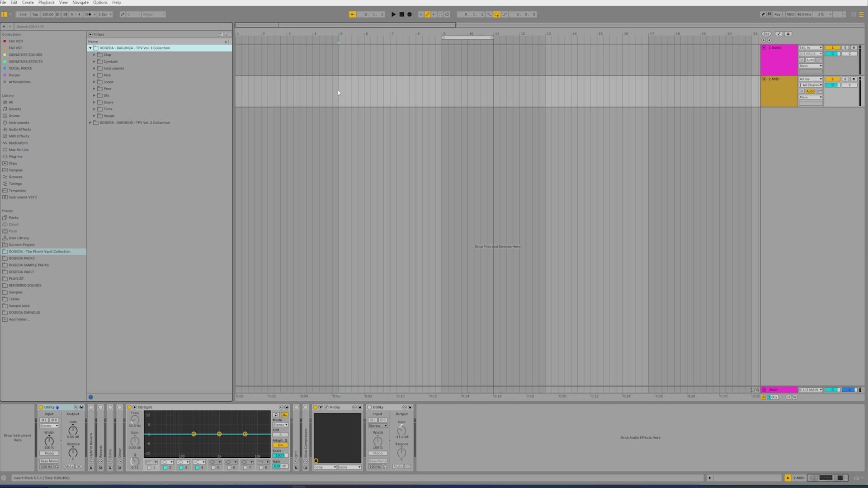This screenshot has height=488, width=868.
Task: Click the Set locator button
Action: click(766, 34)
